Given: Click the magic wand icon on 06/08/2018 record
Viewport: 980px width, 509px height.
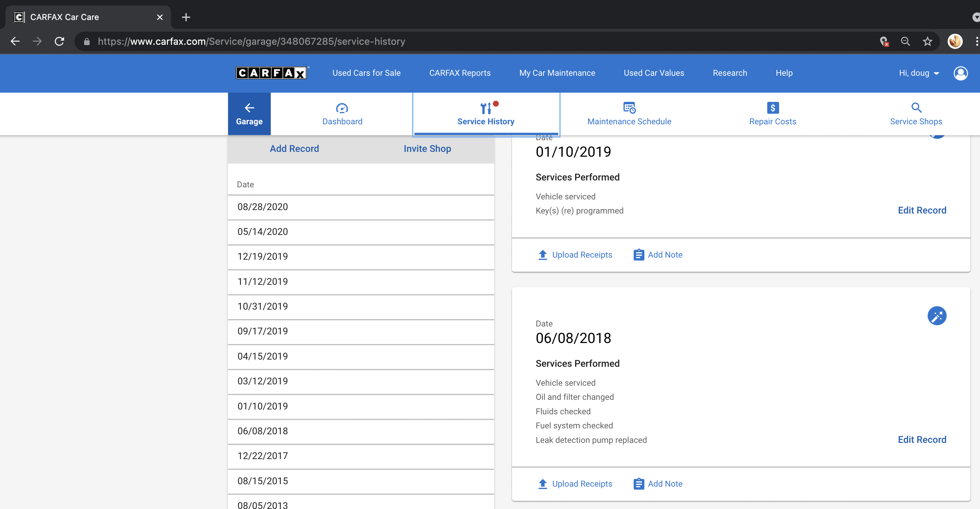Looking at the screenshot, I should click(937, 315).
